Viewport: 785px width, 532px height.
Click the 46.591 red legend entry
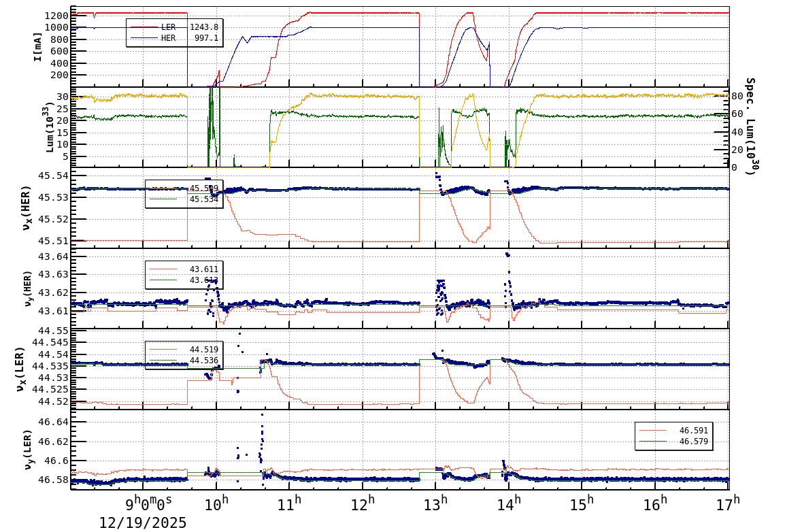tap(673, 431)
